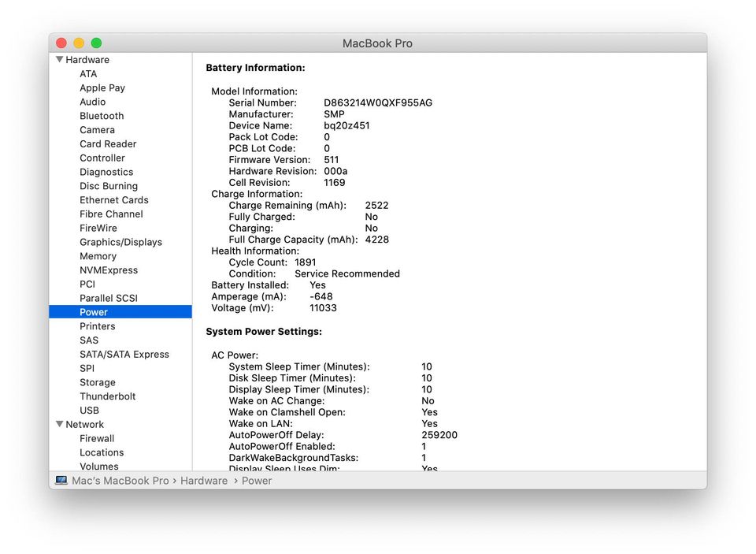Viewport: 756px width, 554px height.
Task: Click Mac's MacBook Pro in the path bar
Action: [120, 480]
